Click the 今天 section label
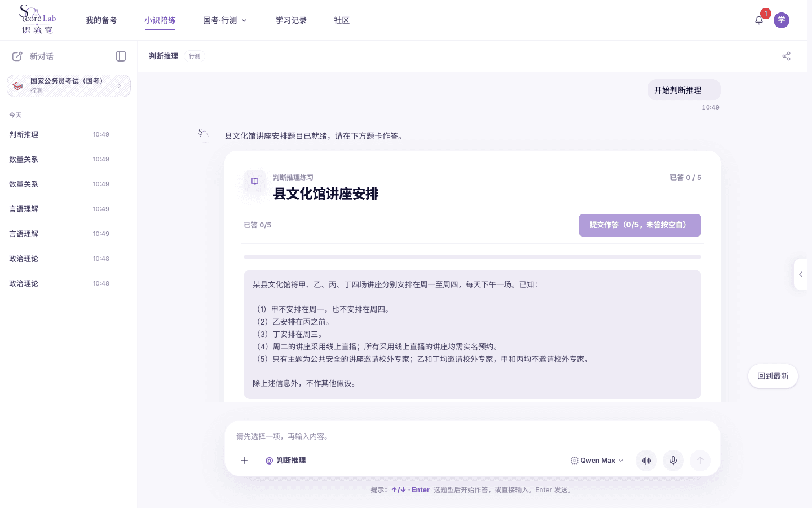Viewport: 812px width, 508px height. pos(15,115)
